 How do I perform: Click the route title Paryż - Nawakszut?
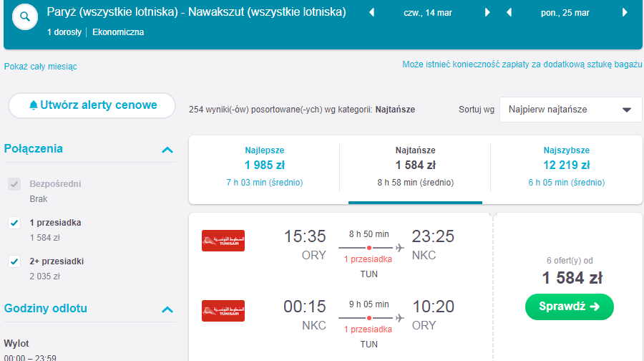(196, 12)
